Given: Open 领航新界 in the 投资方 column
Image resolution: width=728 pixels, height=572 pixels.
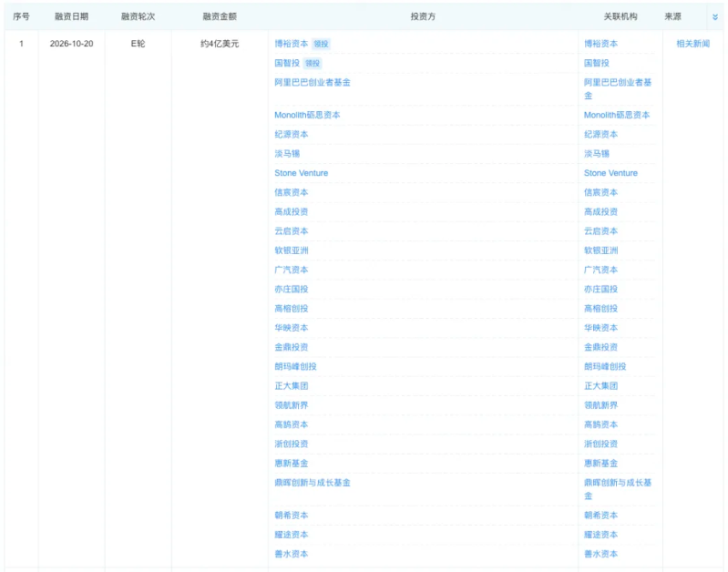Looking at the screenshot, I should (x=291, y=405).
